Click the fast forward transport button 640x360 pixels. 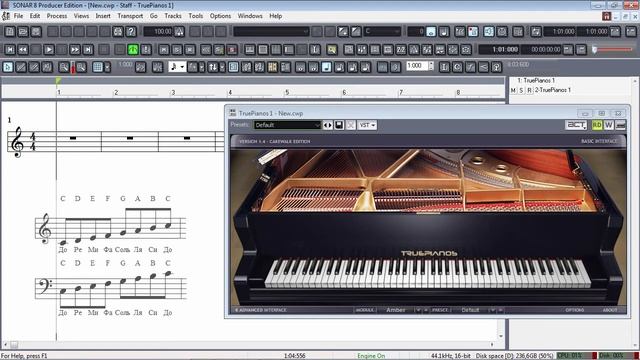point(75,50)
